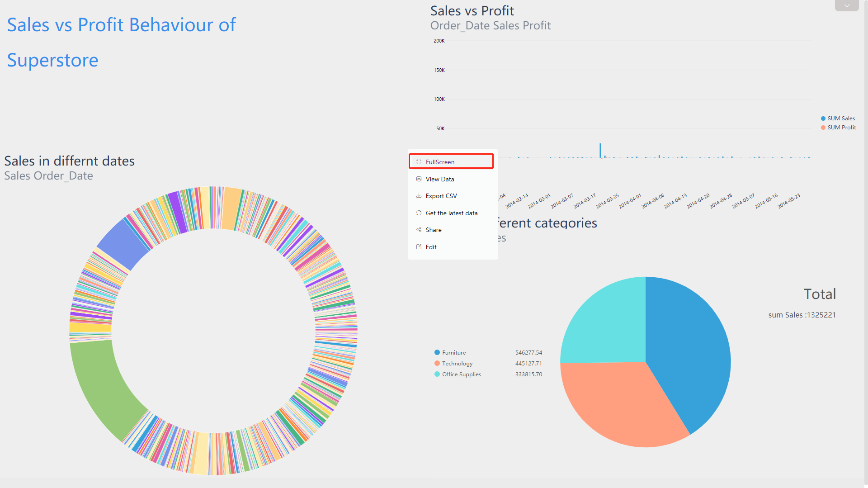Click the Order_Date Sales Profit subtitle

[491, 25]
